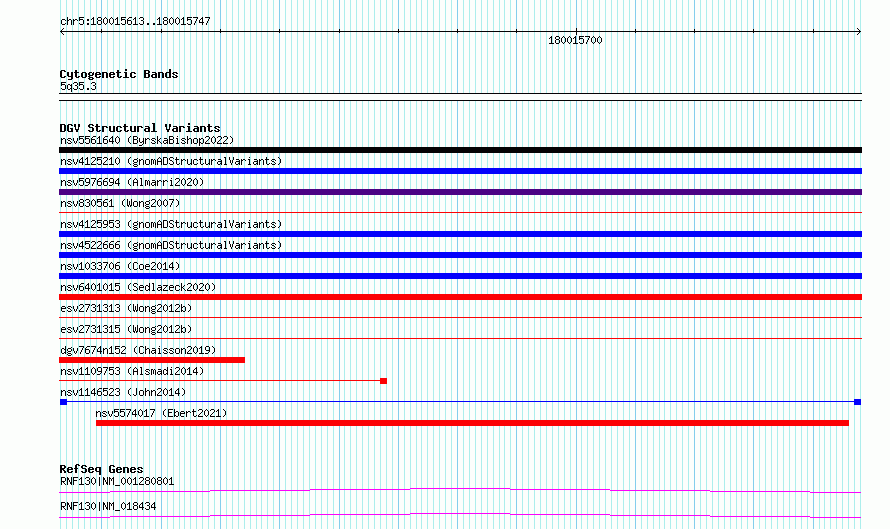Click the RefSeq Genes track heading
Image resolution: width=890 pixels, height=529 pixels.
point(101,469)
